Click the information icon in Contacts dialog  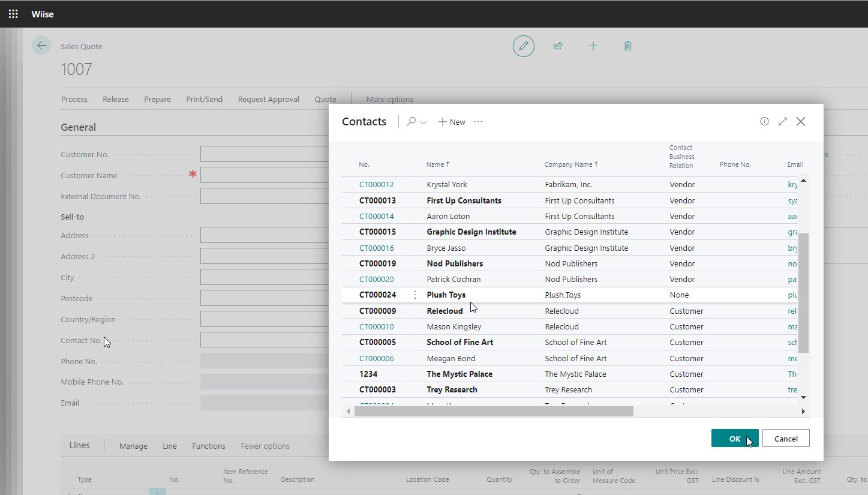pos(764,121)
